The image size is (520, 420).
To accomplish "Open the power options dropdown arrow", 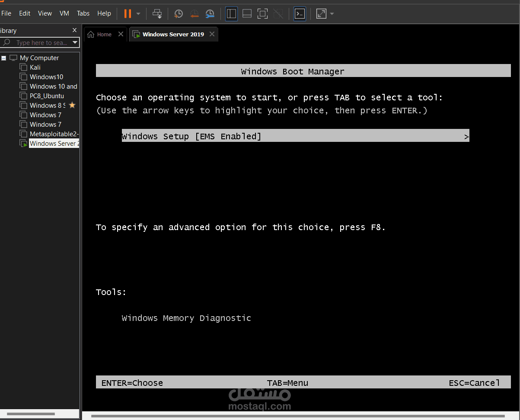I will [138, 13].
